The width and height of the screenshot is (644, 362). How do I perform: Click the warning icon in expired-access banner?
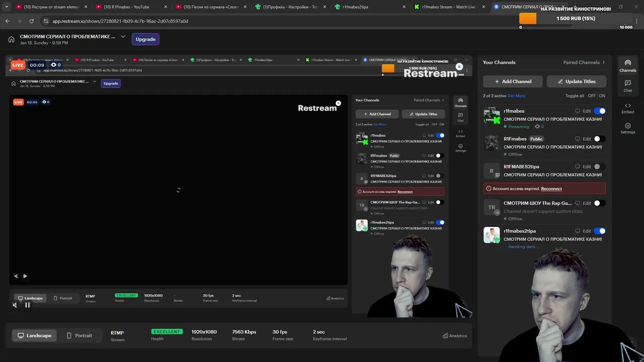coord(489,189)
